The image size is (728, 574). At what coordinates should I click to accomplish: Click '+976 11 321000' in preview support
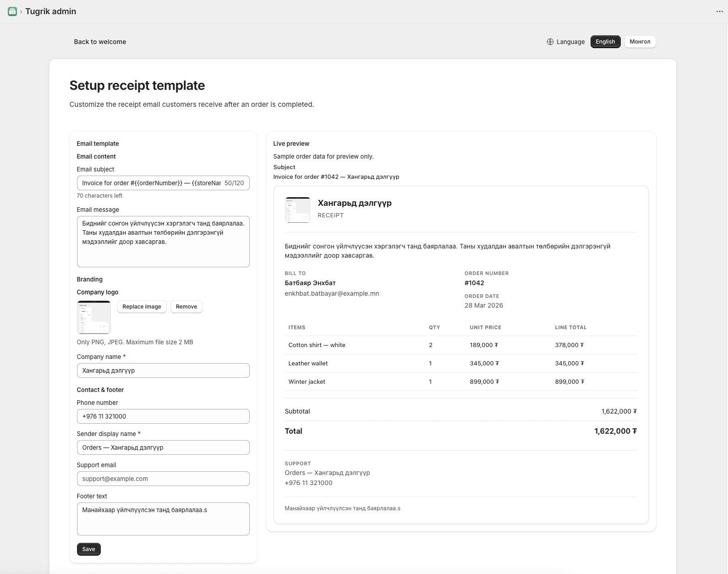[308, 483]
